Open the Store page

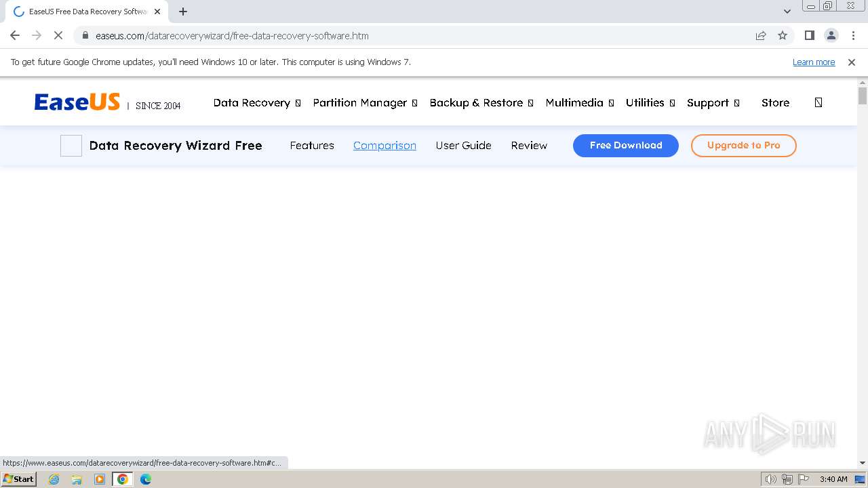[775, 103]
